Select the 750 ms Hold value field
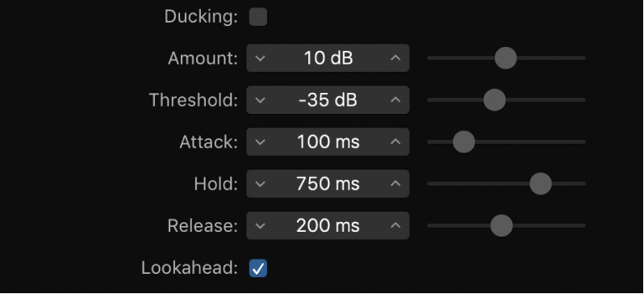Image resolution: width=644 pixels, height=294 pixels. point(328,184)
